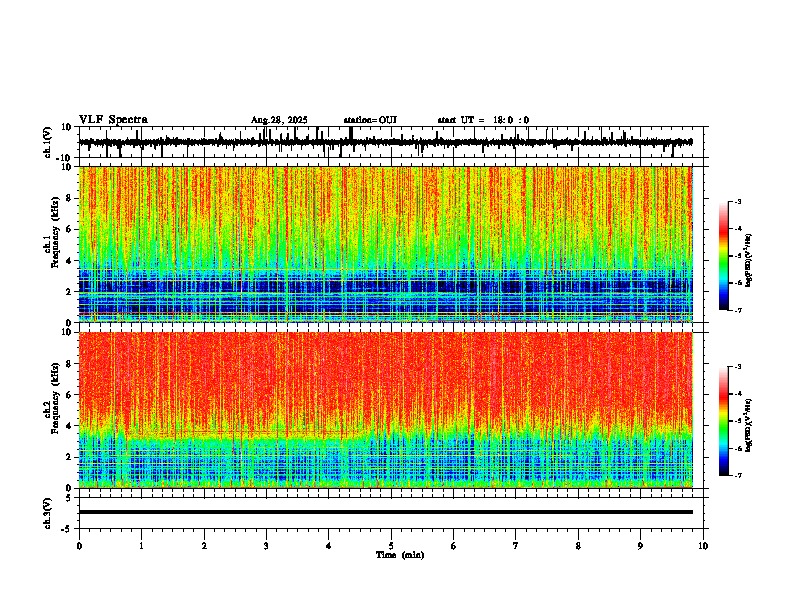Image resolution: width=792 pixels, height=612 pixels.
Task: Click the '-5' tick on ch.3(V) axis
Action: [x=68, y=529]
